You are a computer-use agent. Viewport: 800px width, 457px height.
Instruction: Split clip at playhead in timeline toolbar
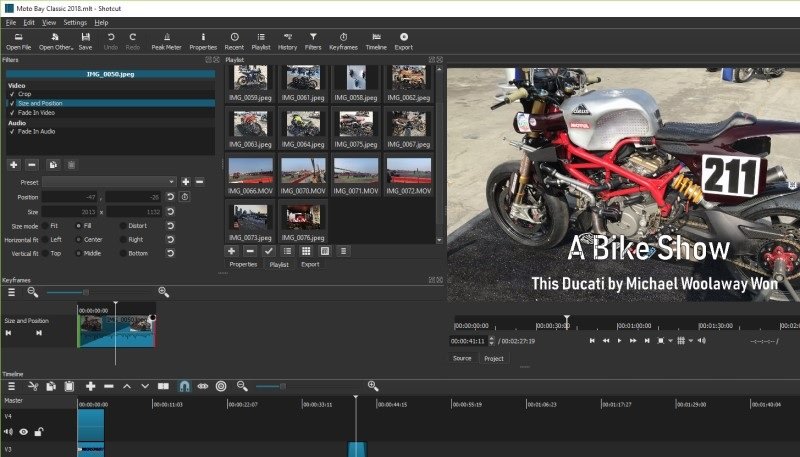pos(163,386)
